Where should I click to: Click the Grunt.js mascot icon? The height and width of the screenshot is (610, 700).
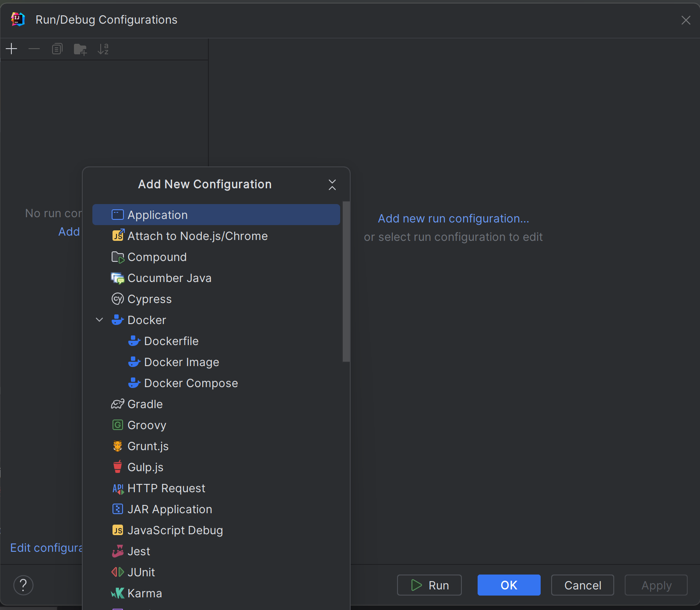pos(118,446)
